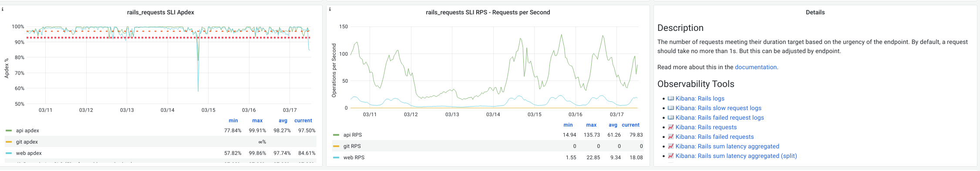Open Kibana: Rails sum latency aggregated link

click(727, 146)
